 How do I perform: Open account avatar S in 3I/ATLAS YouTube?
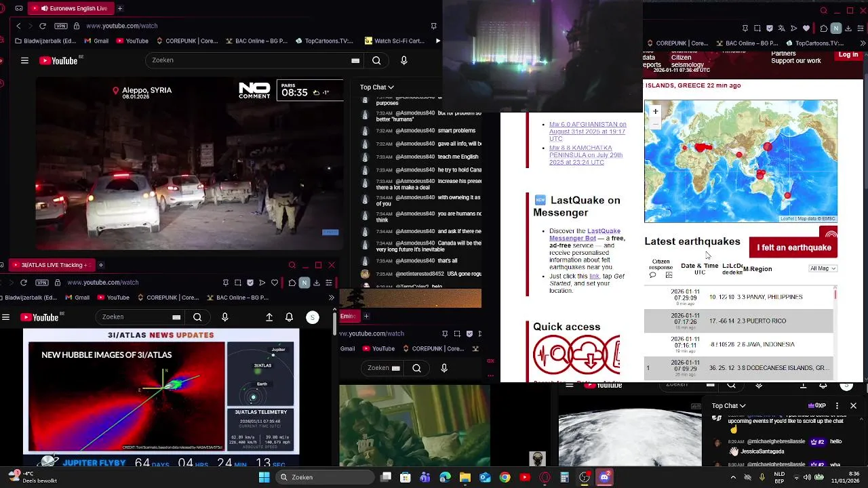[x=313, y=317]
